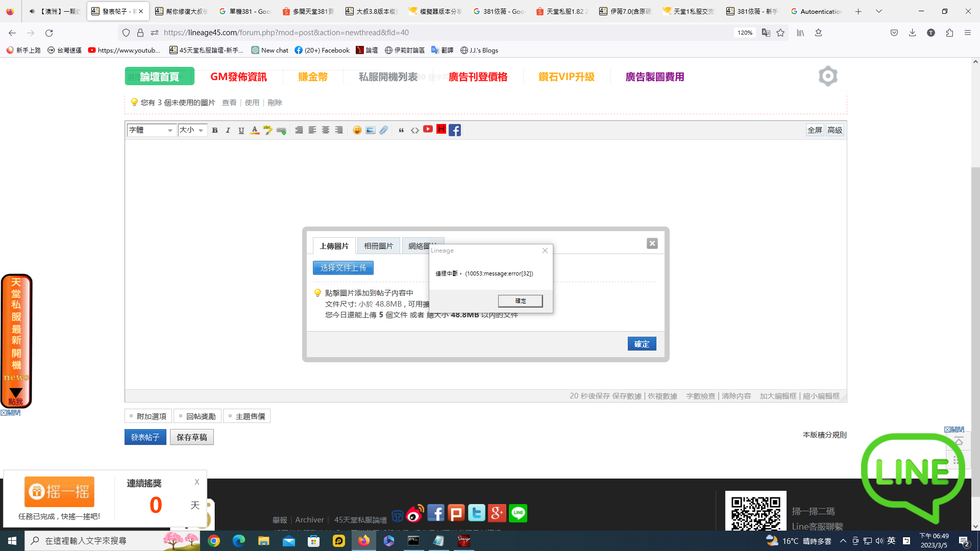980x551 pixels.
Task: Bookmark this page with the star icon
Action: pyautogui.click(x=780, y=33)
